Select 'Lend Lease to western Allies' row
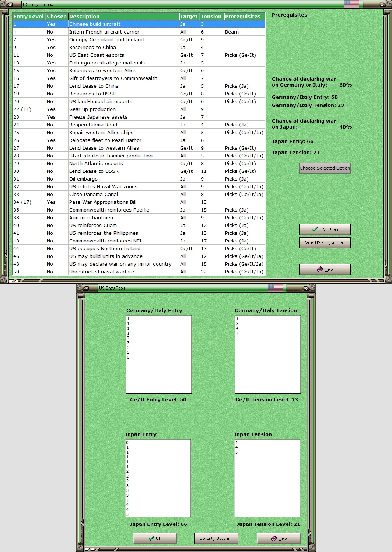The width and height of the screenshot is (392, 552). pos(139,148)
